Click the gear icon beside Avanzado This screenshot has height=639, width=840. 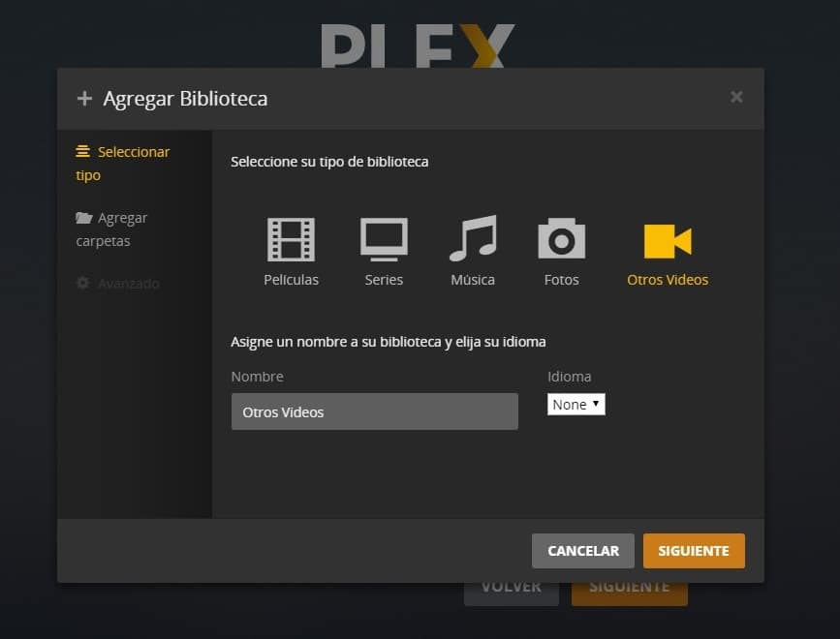(83, 284)
